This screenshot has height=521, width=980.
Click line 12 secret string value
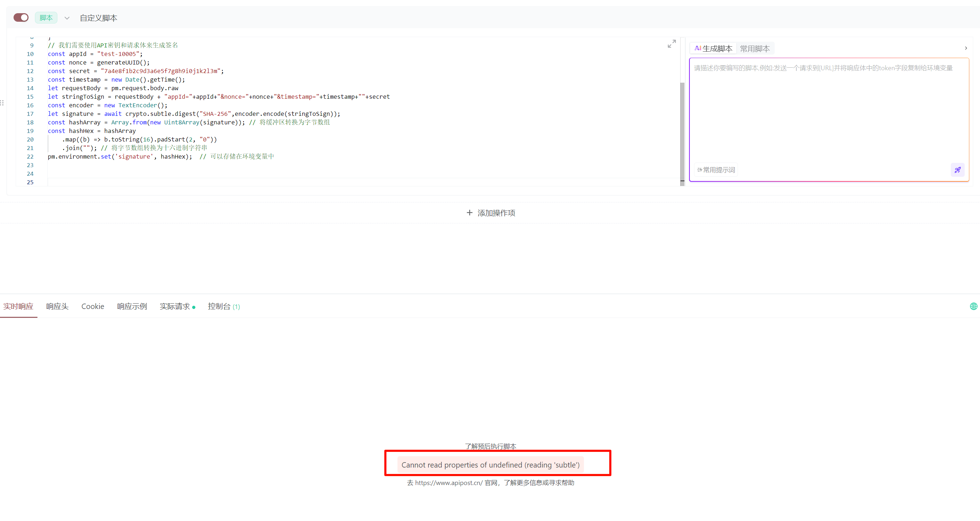coord(160,71)
